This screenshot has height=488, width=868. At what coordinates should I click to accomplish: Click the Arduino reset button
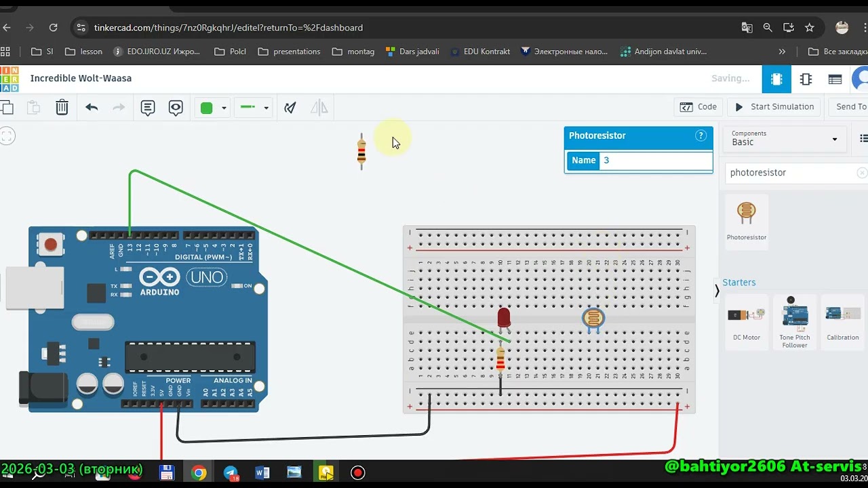[x=50, y=244]
